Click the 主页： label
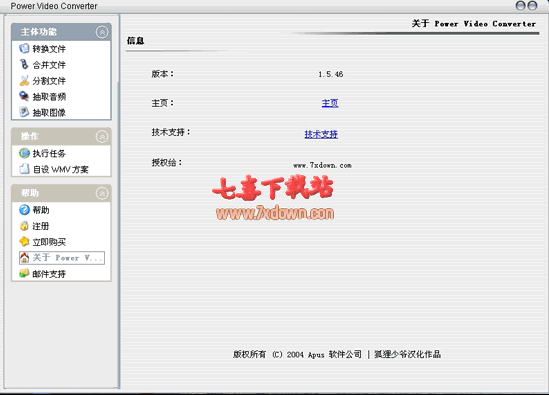The height and width of the screenshot is (395, 549). coord(162,103)
